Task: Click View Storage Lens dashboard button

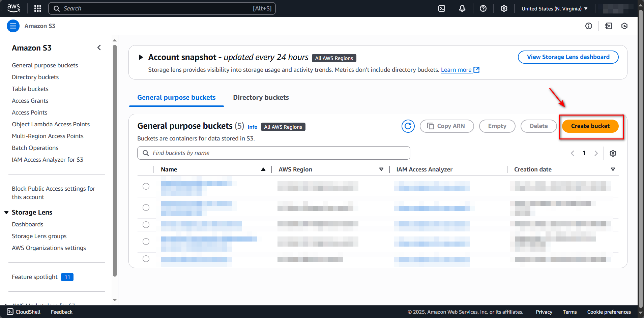Action: [x=568, y=57]
